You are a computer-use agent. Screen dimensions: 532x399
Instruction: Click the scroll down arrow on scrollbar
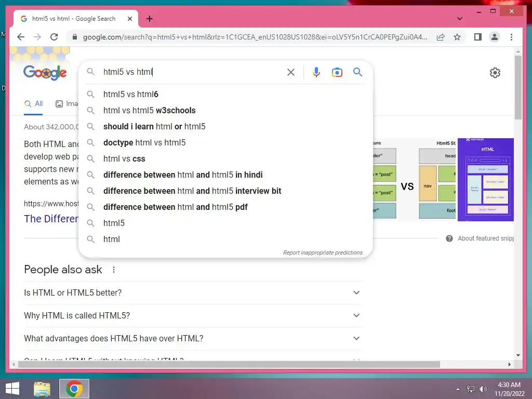(518, 355)
